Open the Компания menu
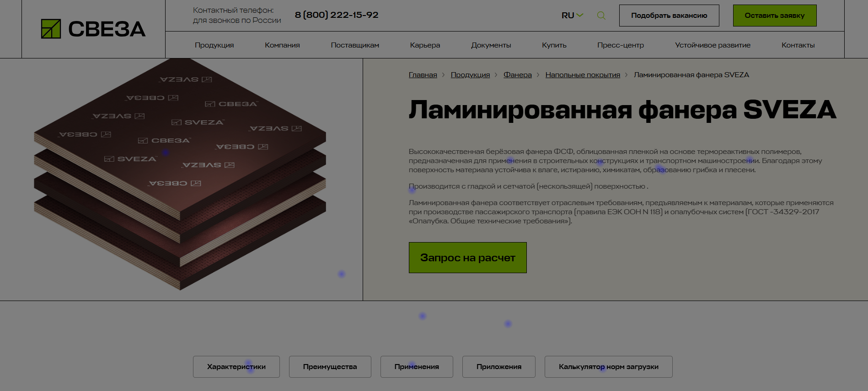This screenshot has height=391, width=868. 282,45
